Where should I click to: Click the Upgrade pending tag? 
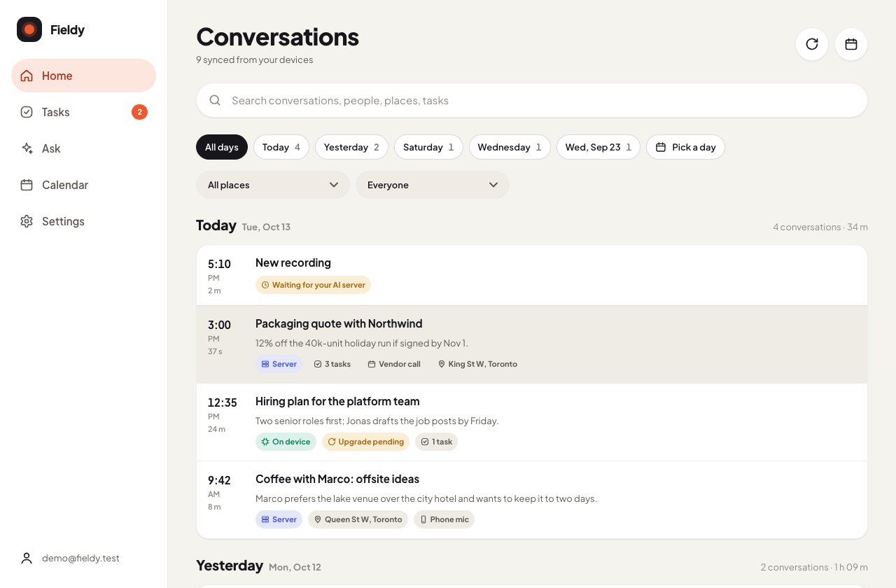click(365, 442)
